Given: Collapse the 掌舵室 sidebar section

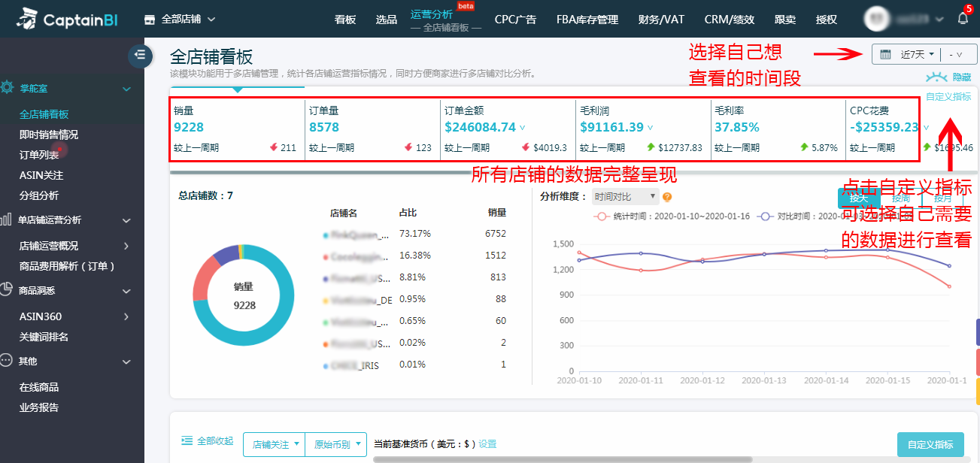Looking at the screenshot, I should point(126,89).
